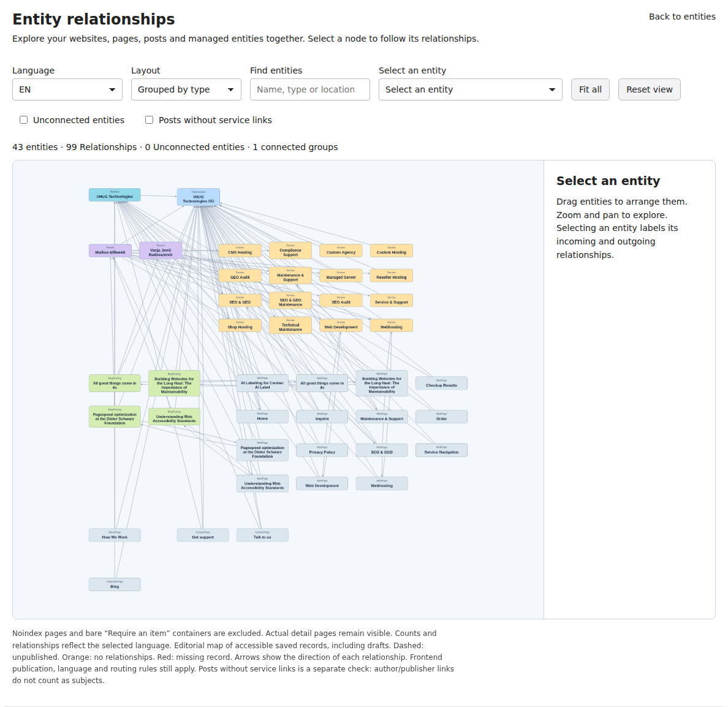728x707 pixels.
Task: Click the Checkup Results page node
Action: pos(441,384)
